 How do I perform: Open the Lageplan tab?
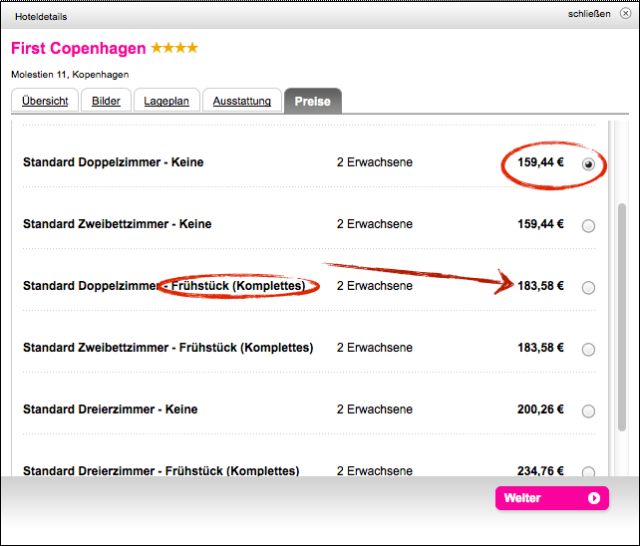167,101
